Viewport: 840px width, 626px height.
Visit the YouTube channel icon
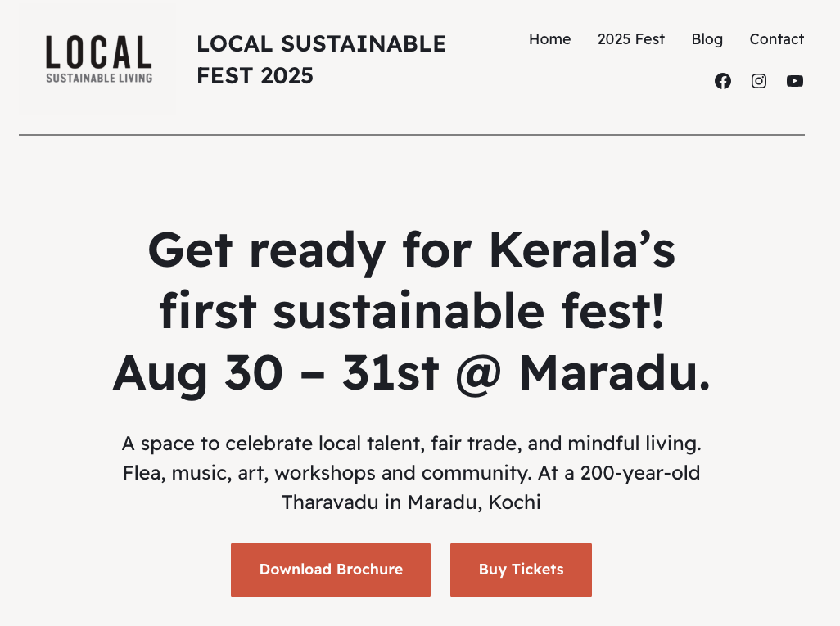(x=795, y=81)
